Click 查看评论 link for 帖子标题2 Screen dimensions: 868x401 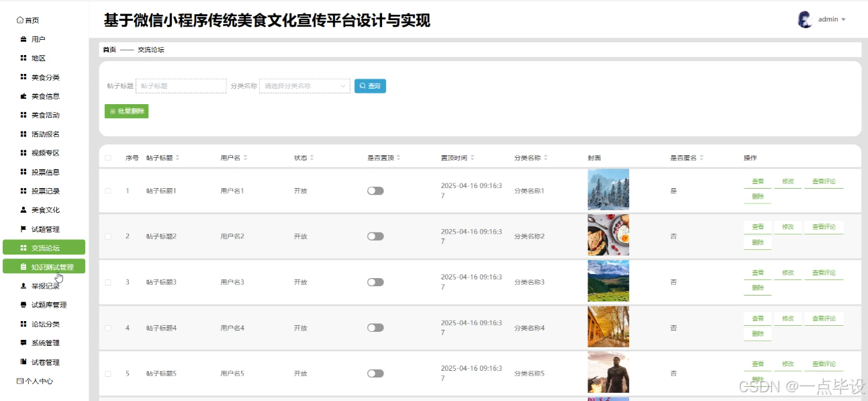824,226
